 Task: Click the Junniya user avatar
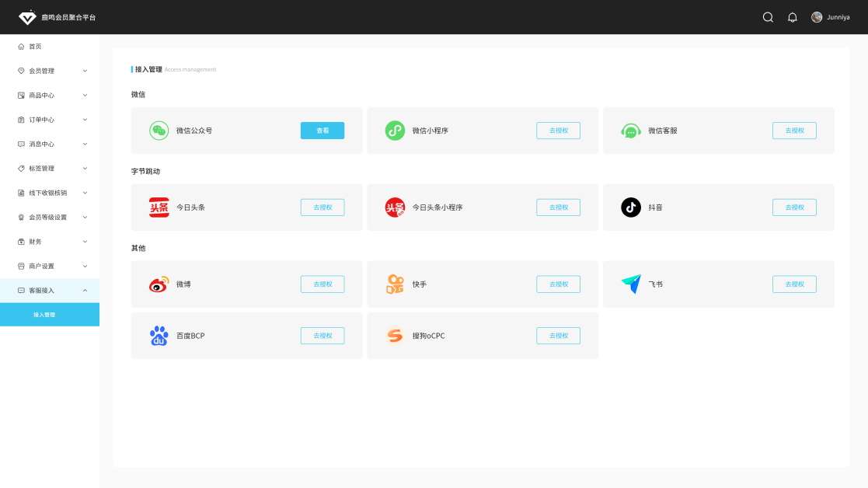coord(817,17)
